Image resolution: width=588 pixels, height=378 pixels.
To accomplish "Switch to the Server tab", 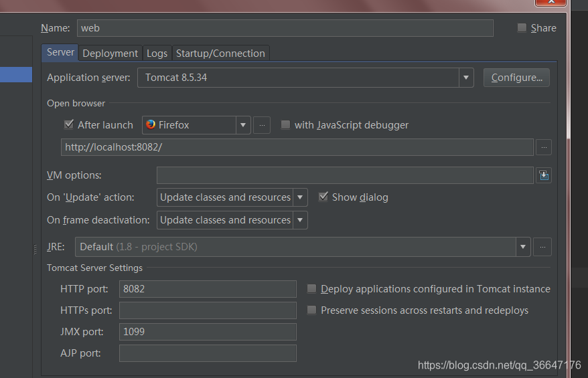I will click(x=60, y=52).
